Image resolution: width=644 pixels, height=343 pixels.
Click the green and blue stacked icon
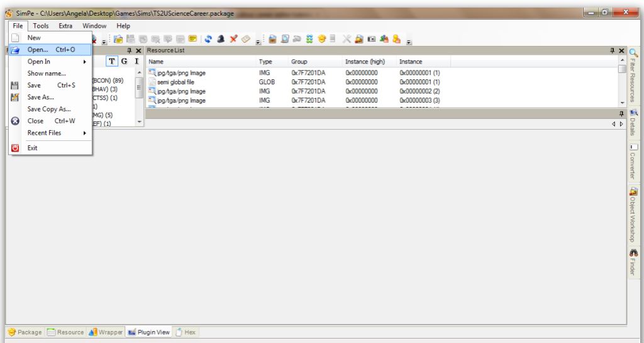(x=309, y=39)
